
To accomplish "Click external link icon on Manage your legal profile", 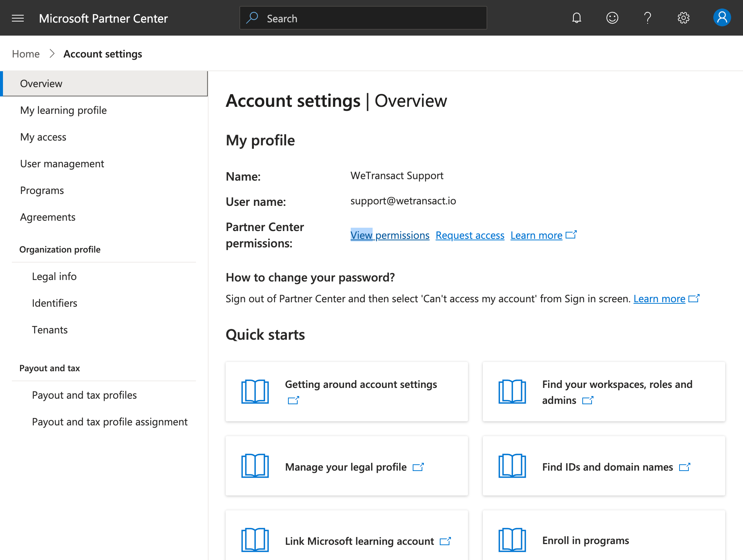I will [418, 467].
